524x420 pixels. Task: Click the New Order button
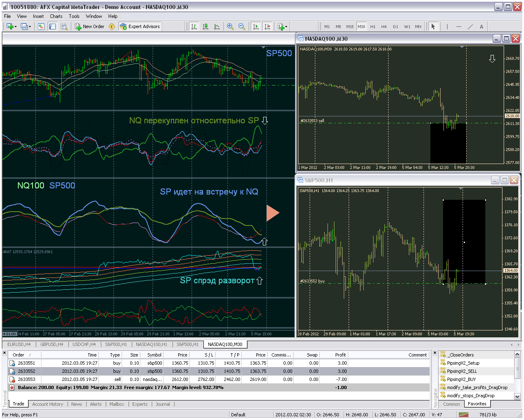coord(90,26)
